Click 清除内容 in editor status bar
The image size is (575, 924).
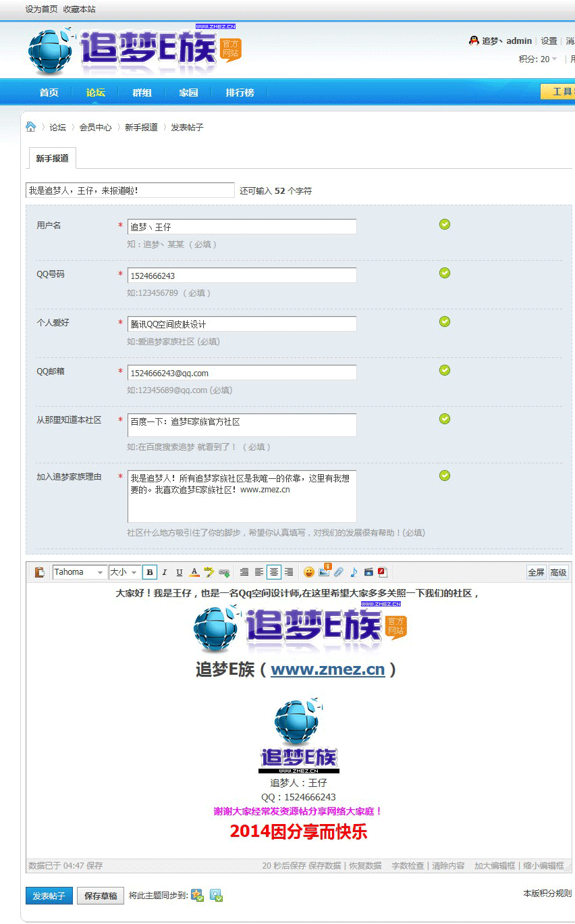(x=448, y=865)
